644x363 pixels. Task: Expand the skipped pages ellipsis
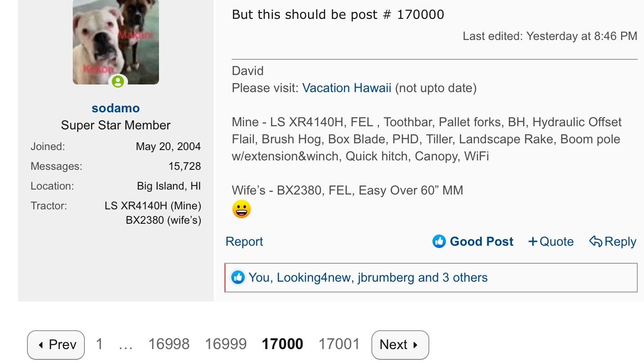pos(125,345)
